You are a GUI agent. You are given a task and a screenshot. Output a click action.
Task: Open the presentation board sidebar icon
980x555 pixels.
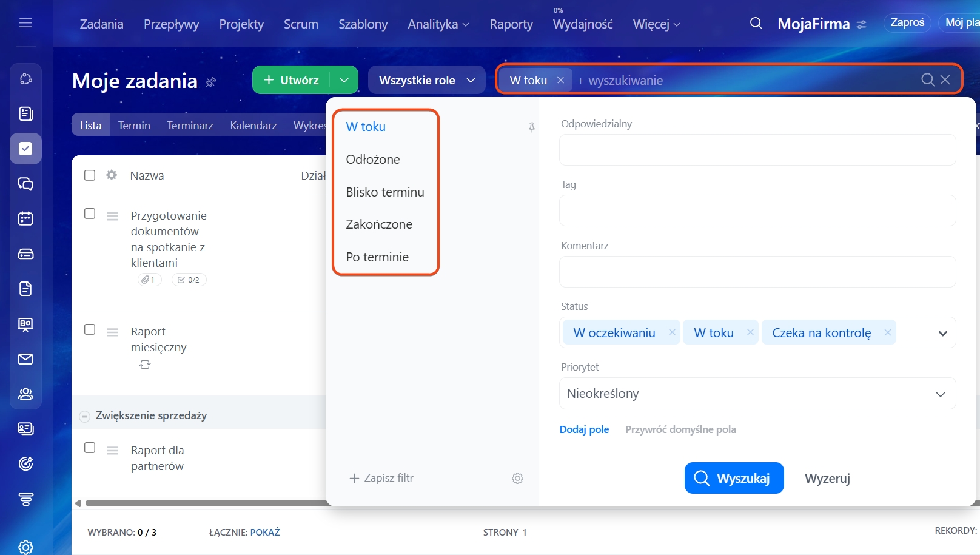click(x=25, y=324)
